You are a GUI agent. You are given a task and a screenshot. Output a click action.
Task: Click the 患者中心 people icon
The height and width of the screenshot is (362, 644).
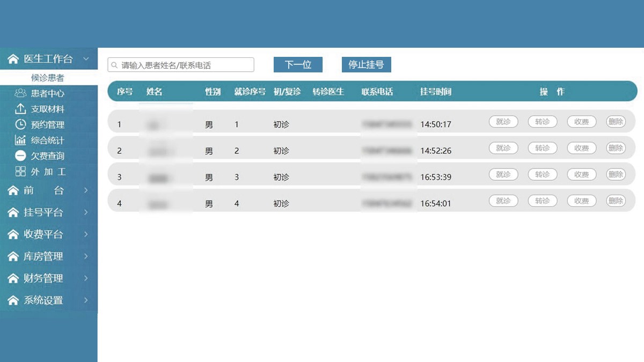click(x=20, y=93)
